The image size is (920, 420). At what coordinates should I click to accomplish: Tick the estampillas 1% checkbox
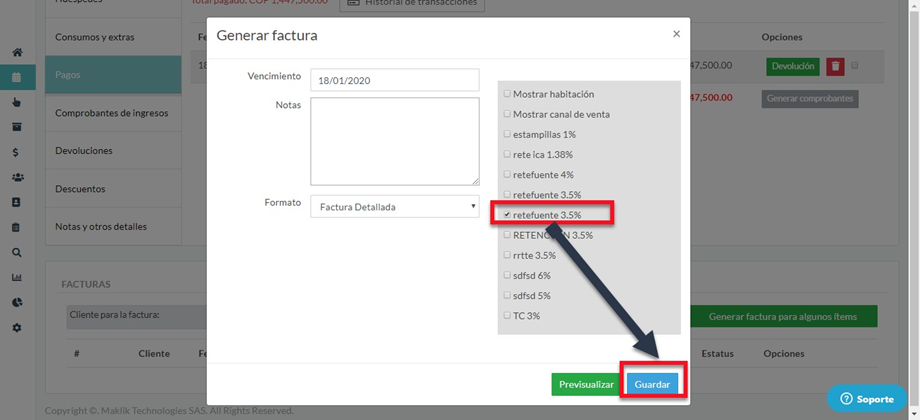tap(507, 134)
